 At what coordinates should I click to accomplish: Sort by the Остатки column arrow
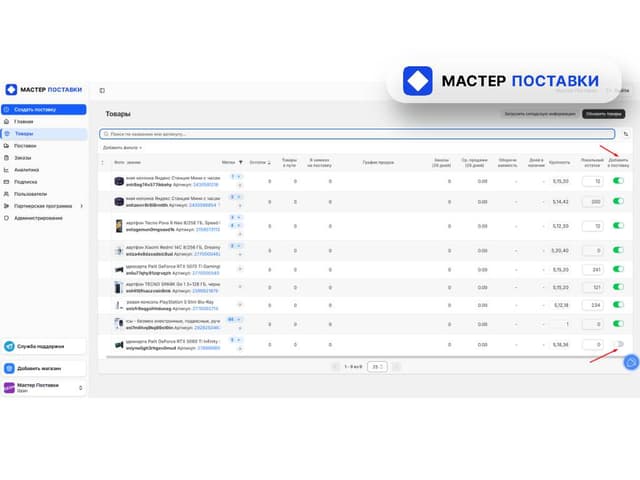coord(269,163)
